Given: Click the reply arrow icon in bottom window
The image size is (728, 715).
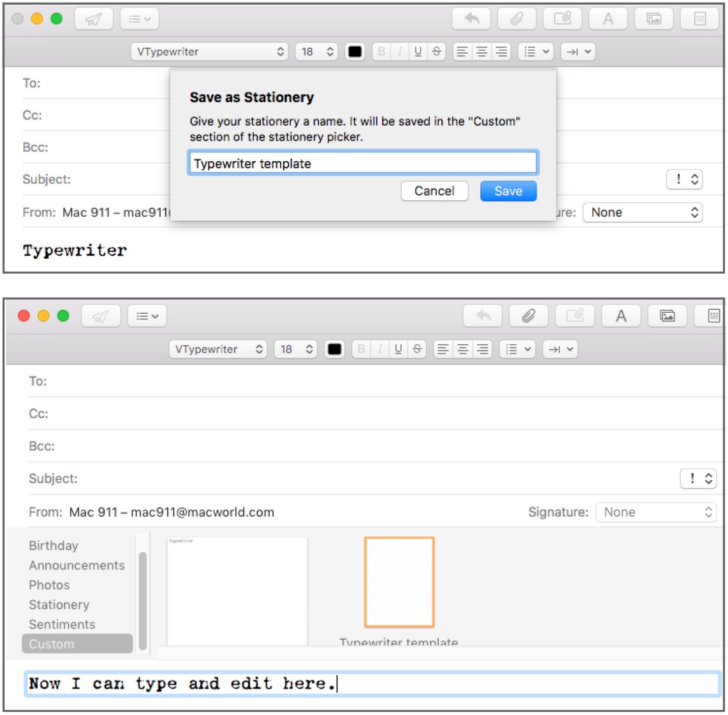Looking at the screenshot, I should 483,316.
